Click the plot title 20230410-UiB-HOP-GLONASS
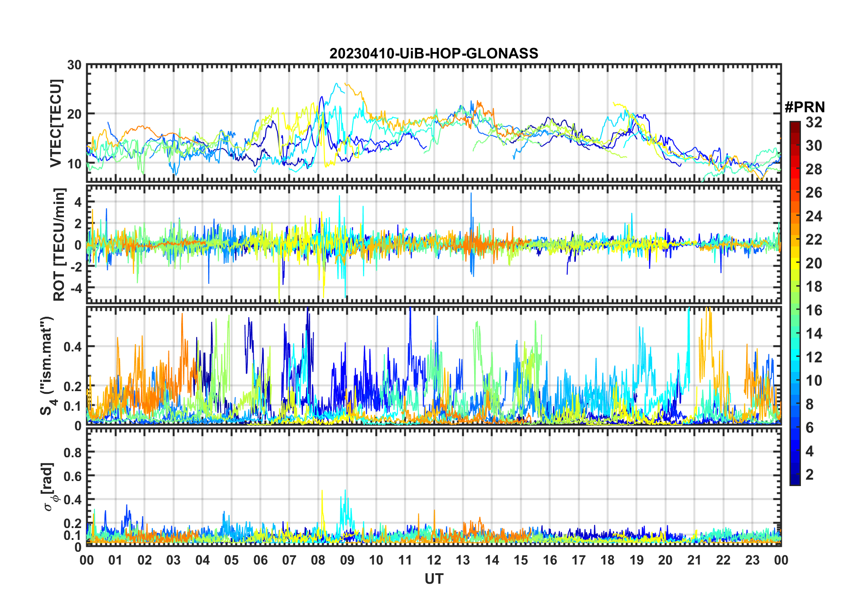 [434, 53]
